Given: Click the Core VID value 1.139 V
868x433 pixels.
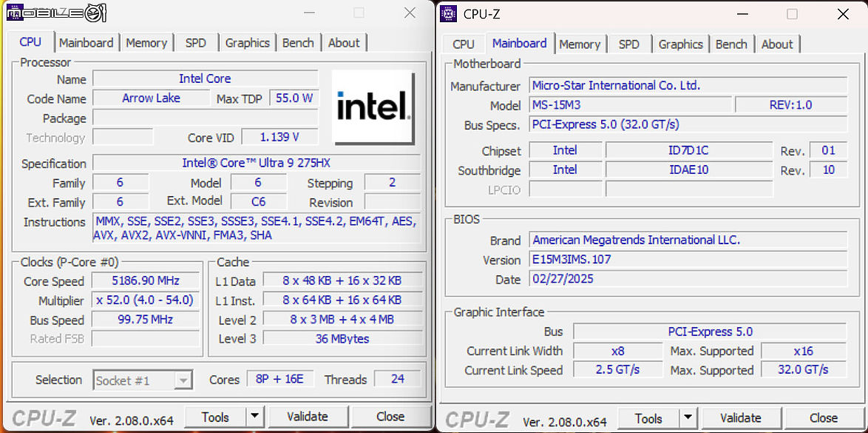Looking at the screenshot, I should (x=280, y=137).
